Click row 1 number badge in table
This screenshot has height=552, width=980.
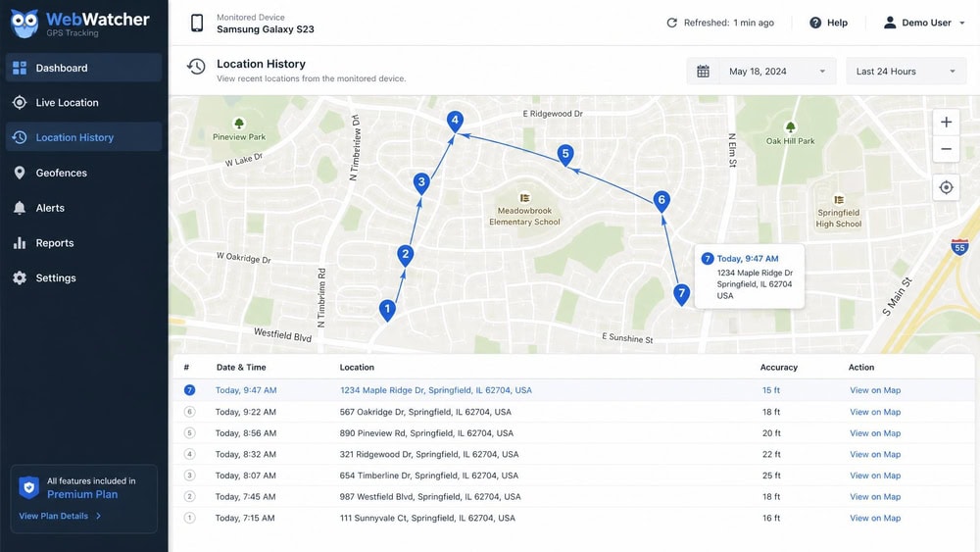[x=189, y=519]
